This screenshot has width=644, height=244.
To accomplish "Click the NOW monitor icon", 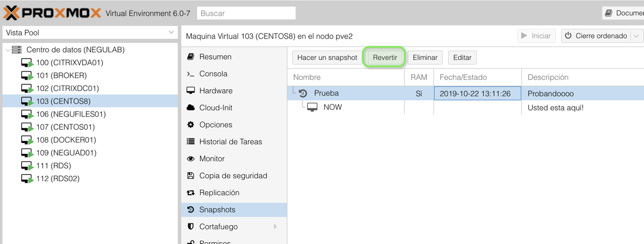I will pyautogui.click(x=313, y=107).
